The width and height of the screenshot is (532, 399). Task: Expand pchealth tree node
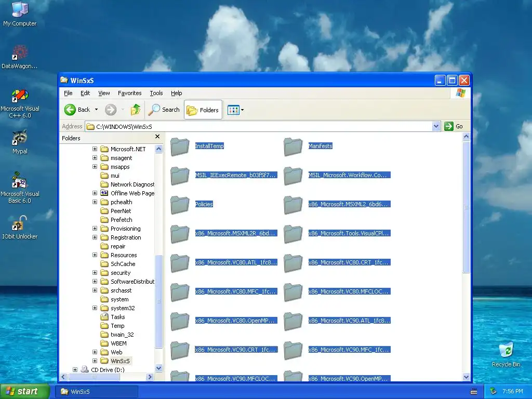95,202
